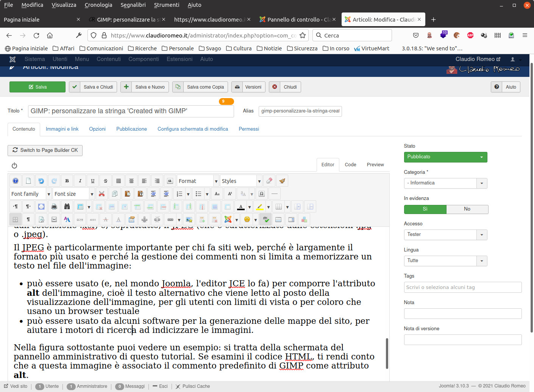Click the Titolo input field

pyautogui.click(x=131, y=111)
